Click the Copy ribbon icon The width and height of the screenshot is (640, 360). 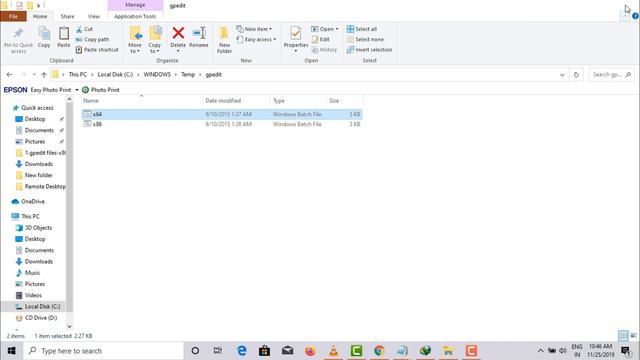[x=44, y=38]
